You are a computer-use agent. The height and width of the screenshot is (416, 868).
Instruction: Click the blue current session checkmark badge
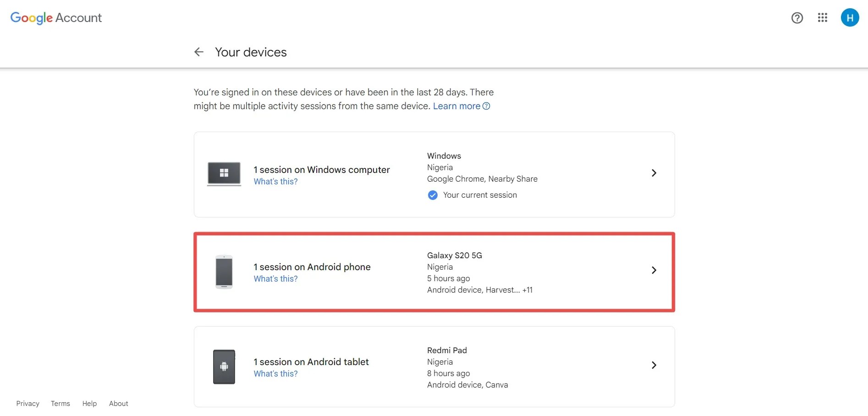point(432,195)
